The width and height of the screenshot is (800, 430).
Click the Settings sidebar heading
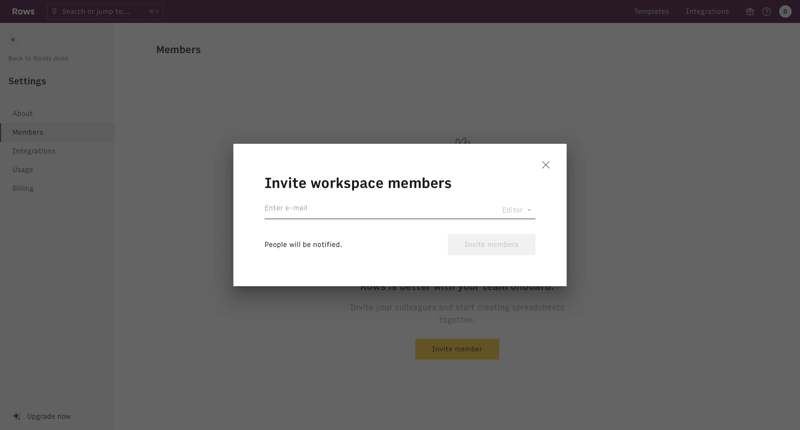point(27,81)
